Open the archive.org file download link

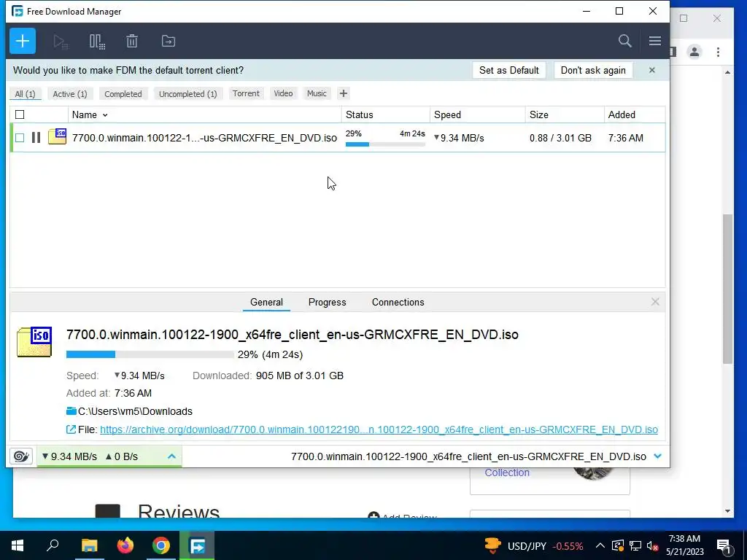(379, 429)
